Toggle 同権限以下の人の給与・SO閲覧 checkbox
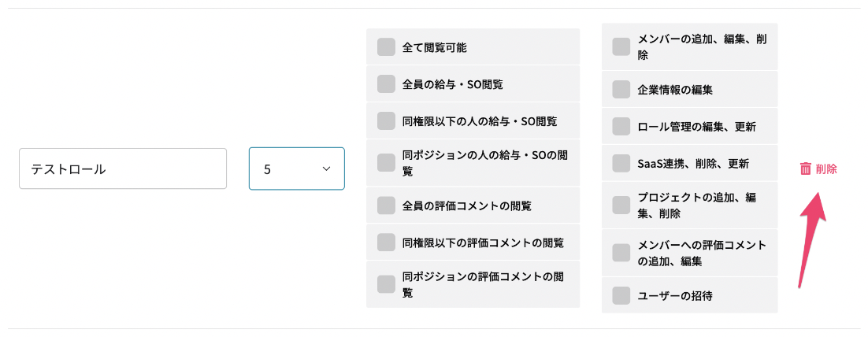This screenshot has height=337, width=868. coord(386,120)
